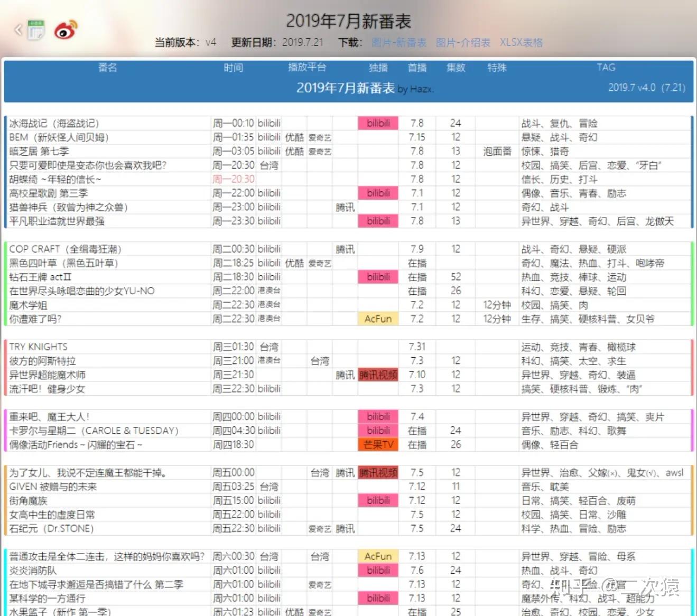Click bilibili exclusive badge in 冰海战记 row

point(378,123)
